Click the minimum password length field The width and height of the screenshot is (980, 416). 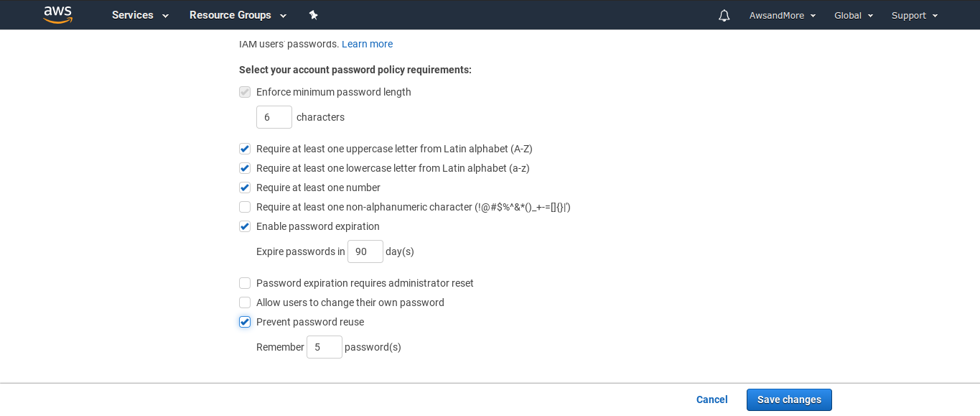pyautogui.click(x=274, y=117)
